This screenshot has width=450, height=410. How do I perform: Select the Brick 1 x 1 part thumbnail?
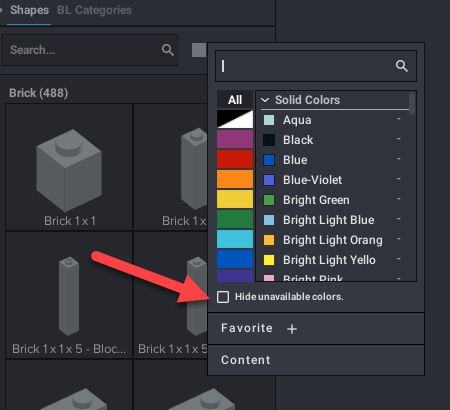[69, 167]
